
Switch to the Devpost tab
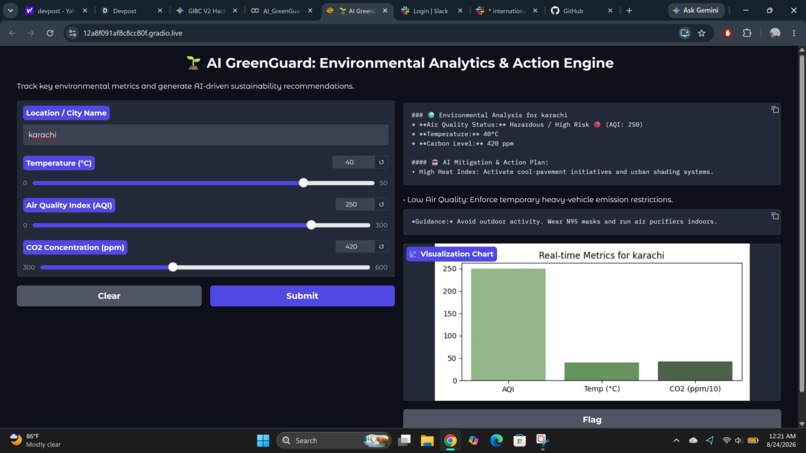pos(131,10)
